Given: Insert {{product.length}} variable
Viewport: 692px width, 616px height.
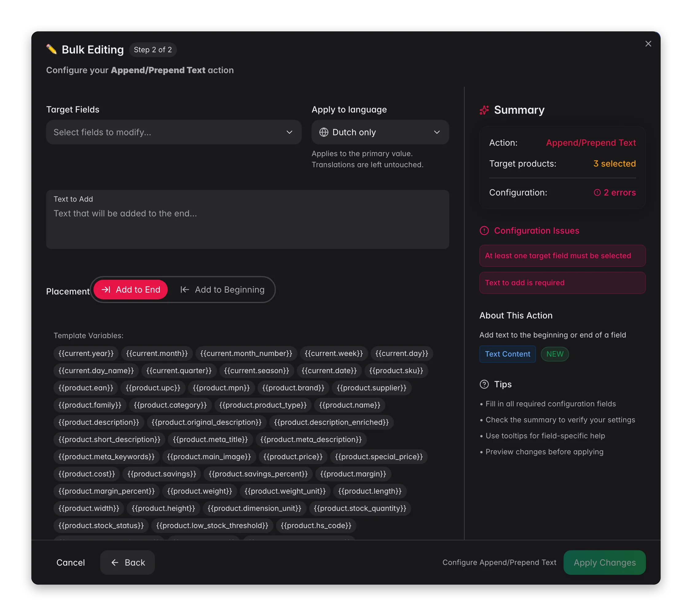Looking at the screenshot, I should click(370, 492).
